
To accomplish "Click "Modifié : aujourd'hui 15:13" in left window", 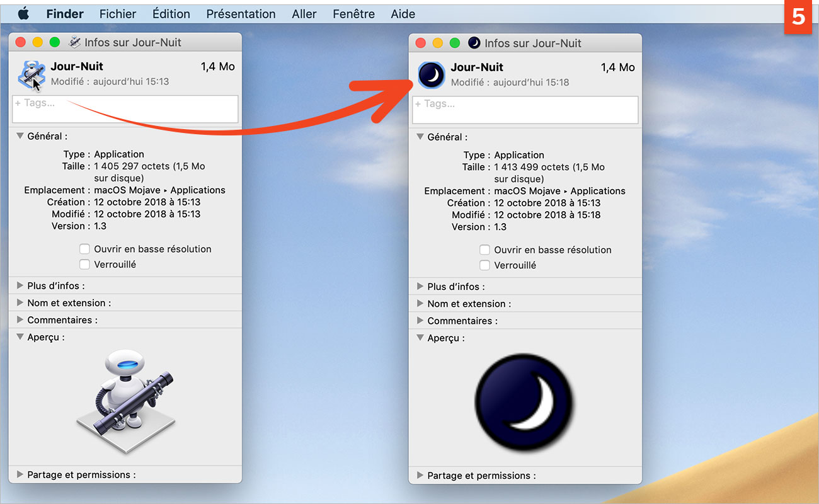I will pos(110,81).
